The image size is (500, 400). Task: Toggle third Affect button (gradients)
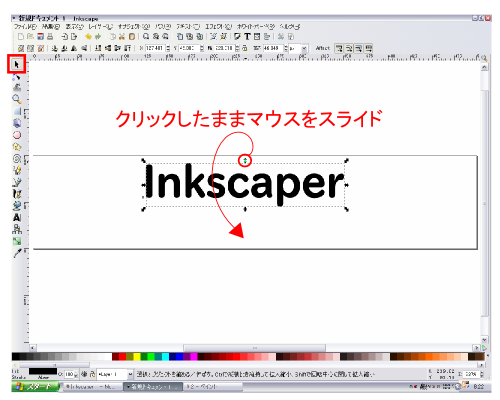coord(358,49)
